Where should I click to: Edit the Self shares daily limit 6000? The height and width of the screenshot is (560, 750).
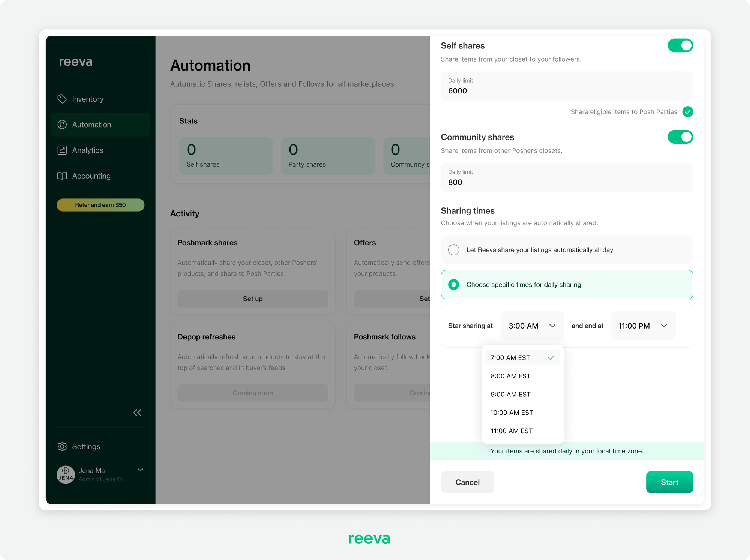[x=567, y=86]
